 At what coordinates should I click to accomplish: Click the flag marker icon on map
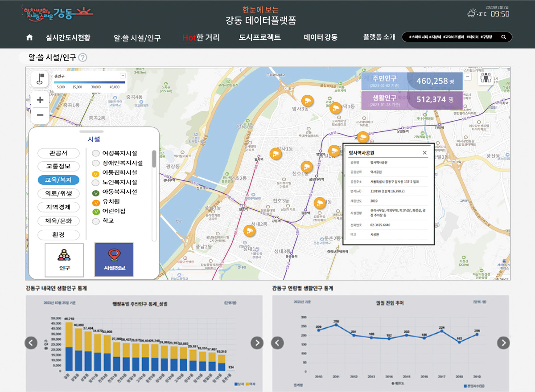[40, 79]
